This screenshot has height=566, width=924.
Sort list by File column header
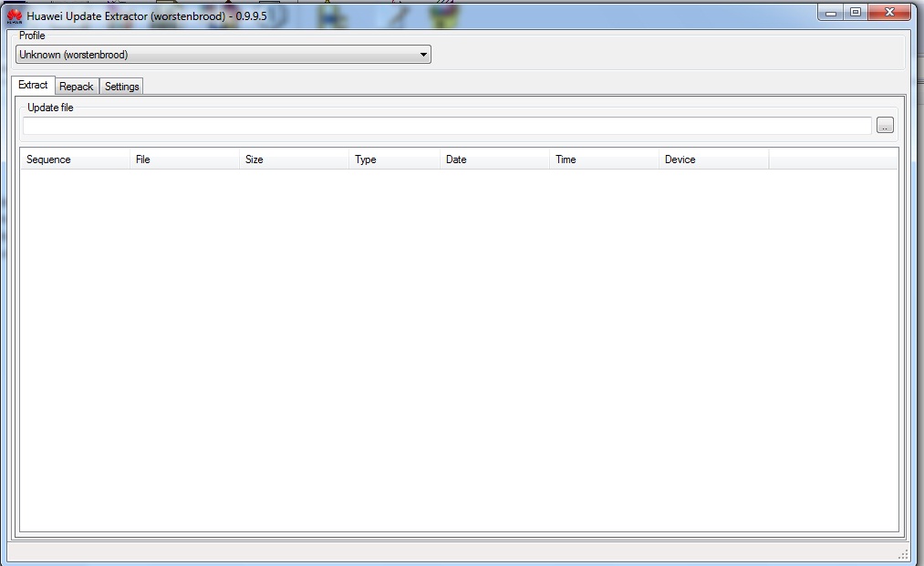[184, 159]
